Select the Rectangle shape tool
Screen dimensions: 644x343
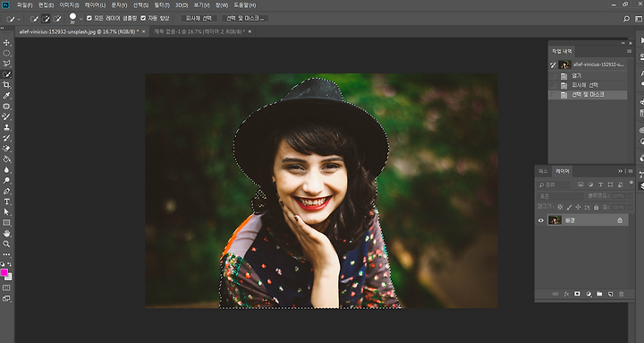(x=6, y=223)
